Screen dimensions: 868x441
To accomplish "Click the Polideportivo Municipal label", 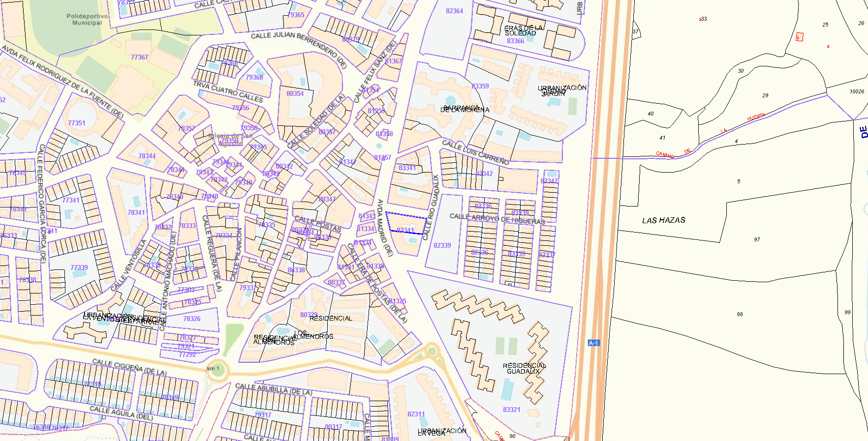I will point(87,20).
